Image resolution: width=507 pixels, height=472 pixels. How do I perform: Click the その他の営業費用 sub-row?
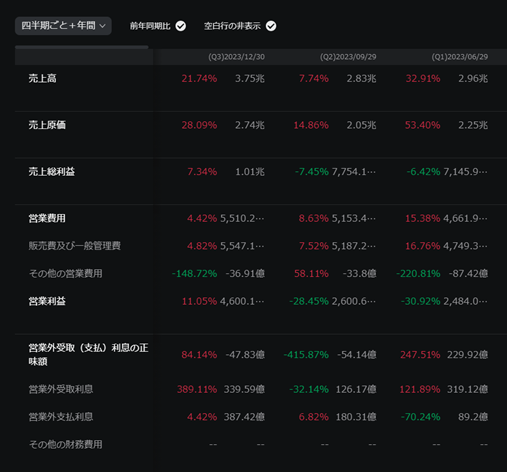[x=65, y=274]
